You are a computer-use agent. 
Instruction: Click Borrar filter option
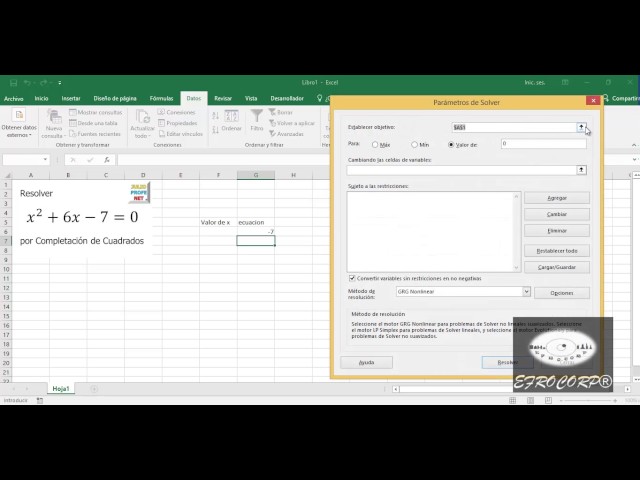(281, 112)
